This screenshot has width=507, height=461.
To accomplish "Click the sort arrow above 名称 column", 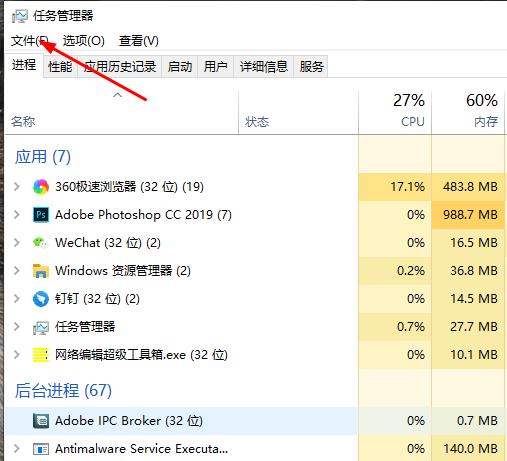I will [117, 95].
